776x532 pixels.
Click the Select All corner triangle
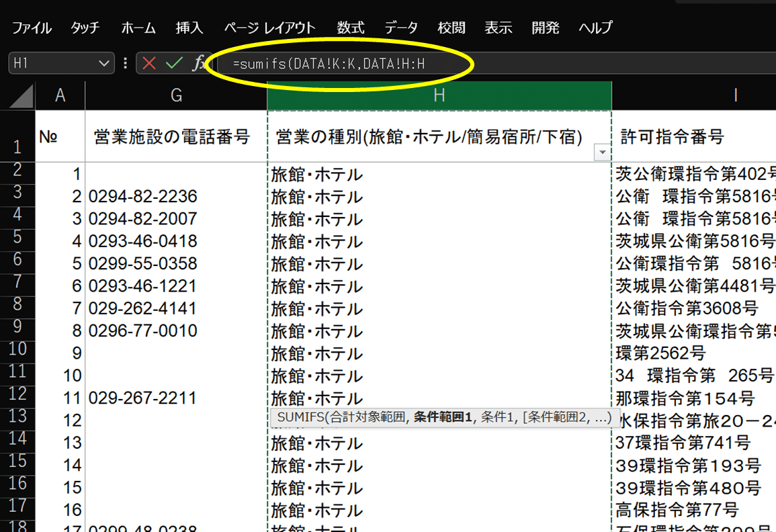click(21, 96)
